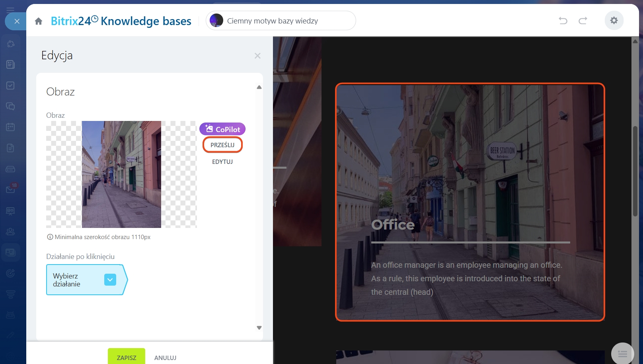This screenshot has height=364, width=643.
Task: Open the tasks checkmark sidebar icon
Action: tap(11, 86)
